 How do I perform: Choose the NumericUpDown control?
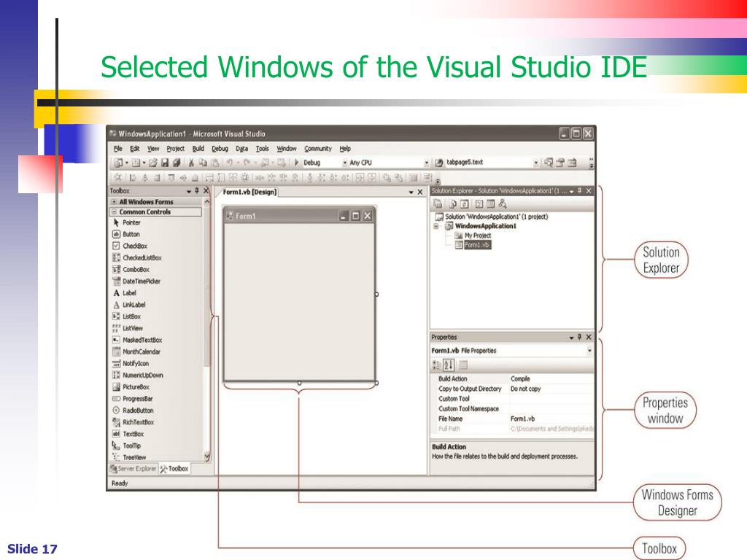138,376
